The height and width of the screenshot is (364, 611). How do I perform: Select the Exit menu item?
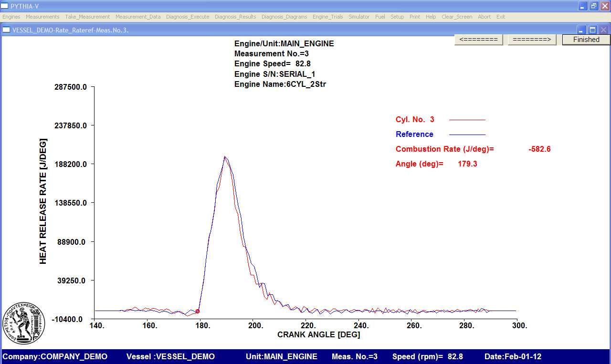tap(501, 17)
